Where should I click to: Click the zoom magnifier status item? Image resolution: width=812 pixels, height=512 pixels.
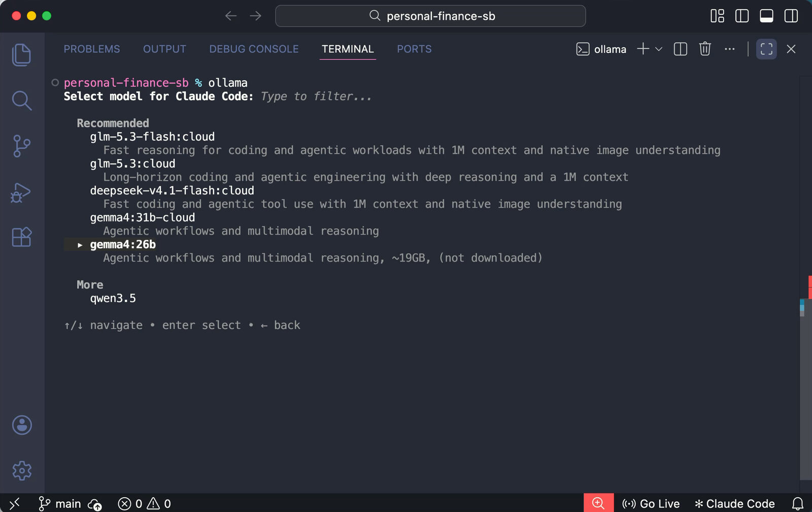(x=598, y=503)
